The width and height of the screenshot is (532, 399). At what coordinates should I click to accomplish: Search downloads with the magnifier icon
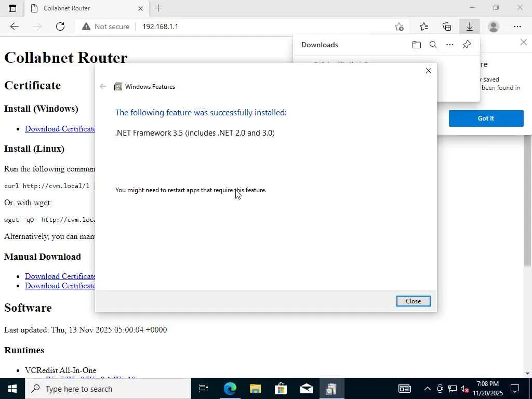pyautogui.click(x=433, y=45)
